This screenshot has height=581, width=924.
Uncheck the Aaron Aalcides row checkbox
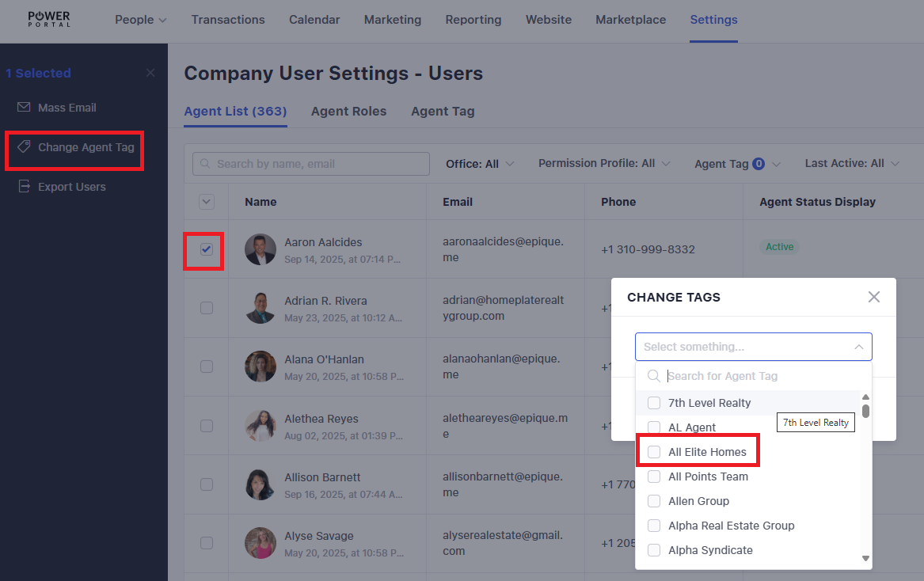point(207,249)
